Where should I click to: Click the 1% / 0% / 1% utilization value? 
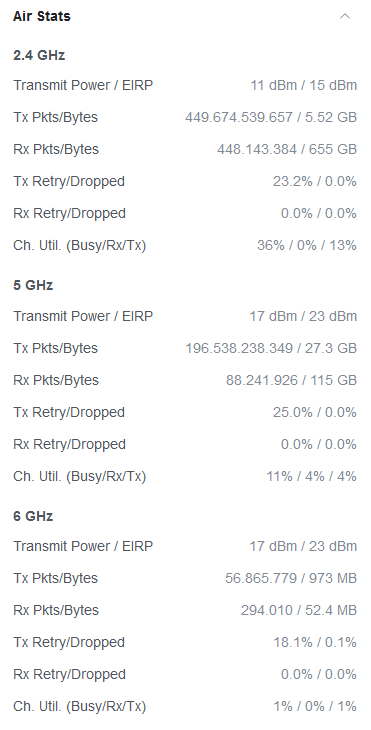click(x=315, y=706)
